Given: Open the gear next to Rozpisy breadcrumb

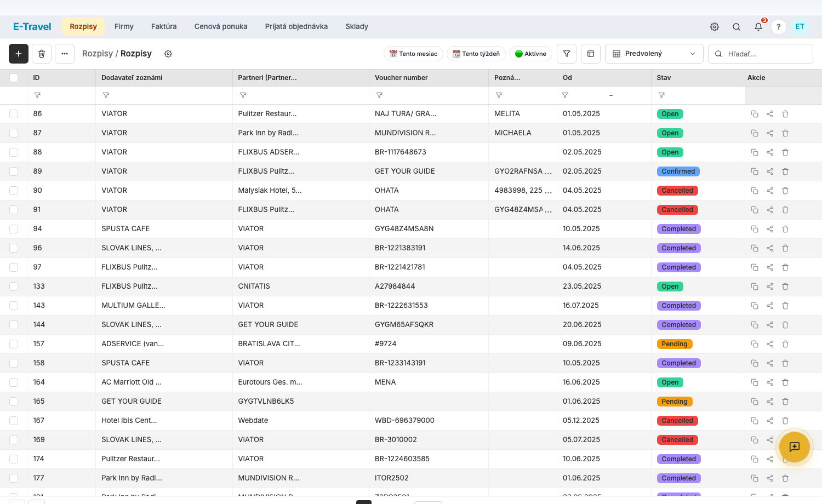Looking at the screenshot, I should tap(168, 54).
